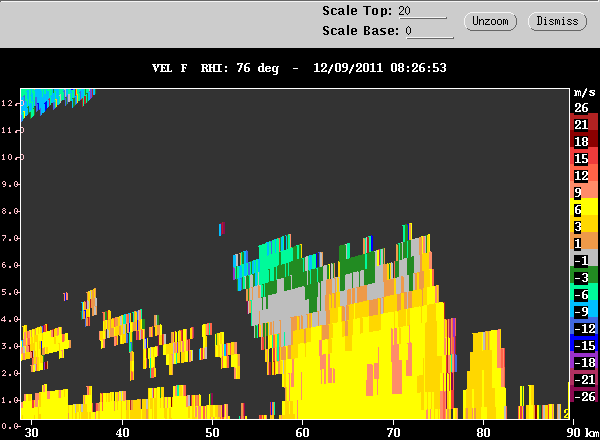Viewport: 600px width, 440px height.
Task: Click the 60 km range axis label
Action: click(x=302, y=432)
